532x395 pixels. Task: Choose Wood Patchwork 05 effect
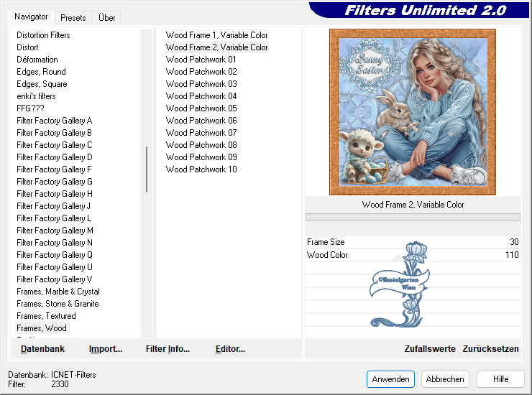201,108
